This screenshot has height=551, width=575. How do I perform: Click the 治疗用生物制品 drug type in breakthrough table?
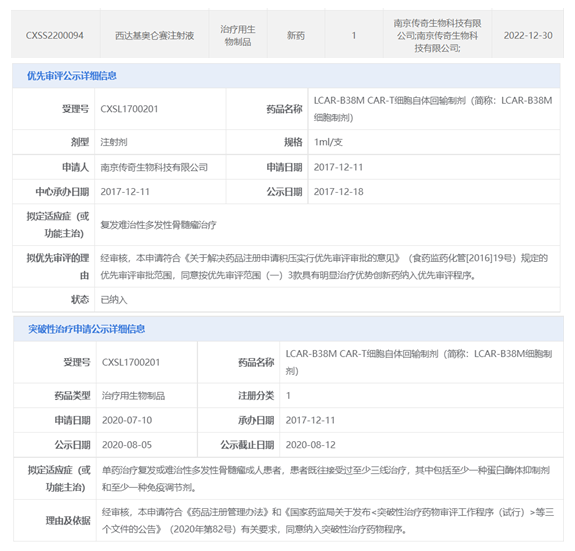[x=133, y=396]
